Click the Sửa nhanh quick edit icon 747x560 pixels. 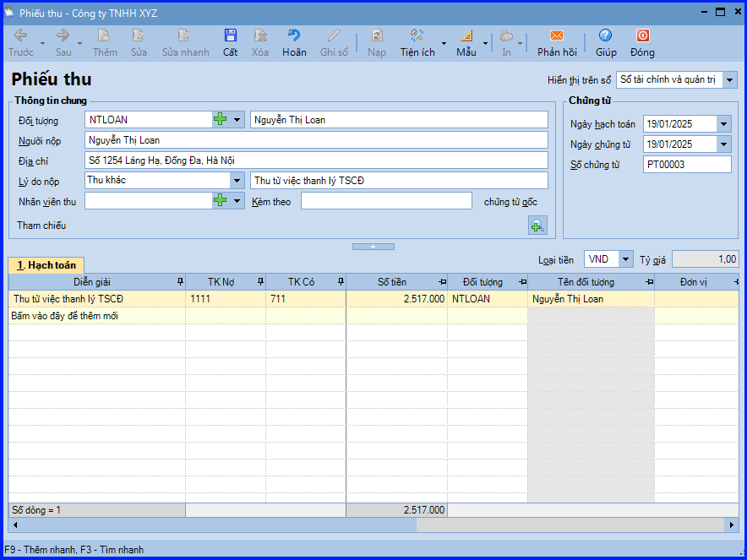click(x=185, y=43)
